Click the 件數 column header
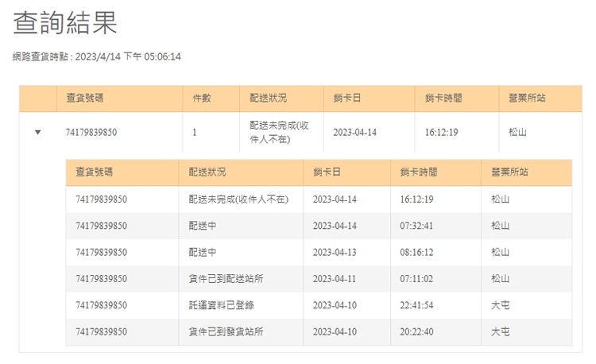596x364 pixels. [x=202, y=98]
